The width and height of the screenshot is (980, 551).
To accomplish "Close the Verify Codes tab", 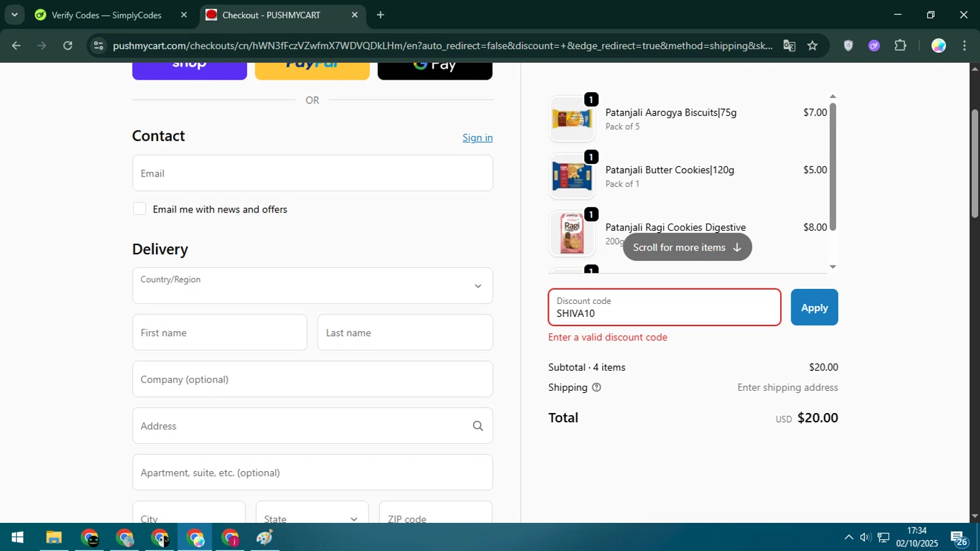I will pos(184,15).
